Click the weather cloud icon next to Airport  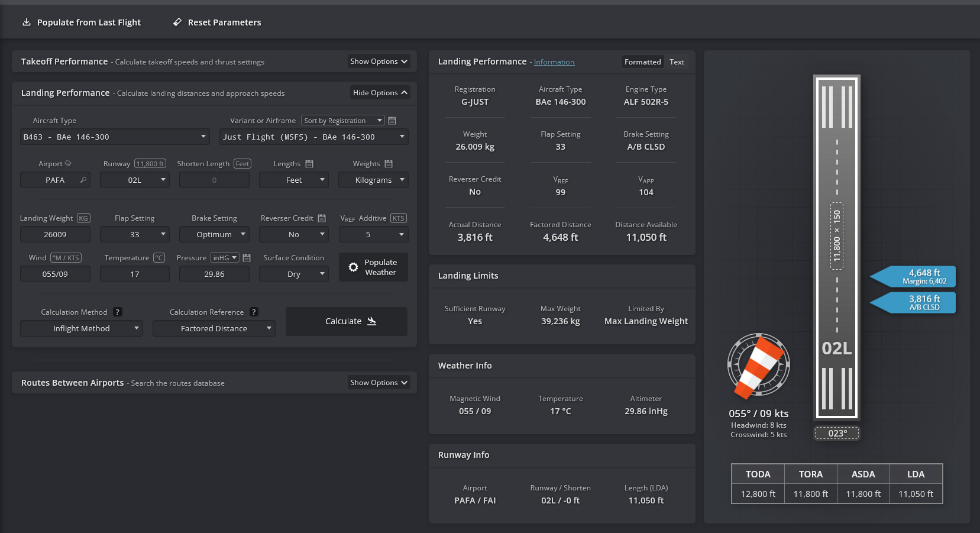click(68, 163)
